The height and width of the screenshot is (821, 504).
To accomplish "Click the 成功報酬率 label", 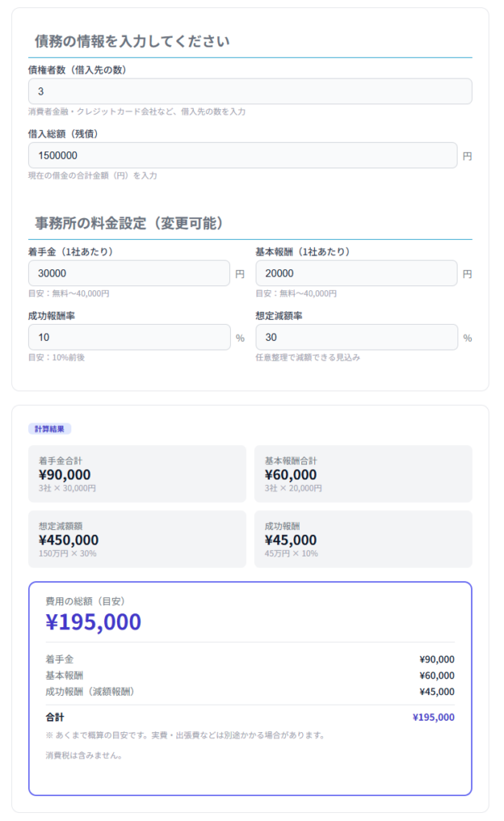I will [51, 316].
